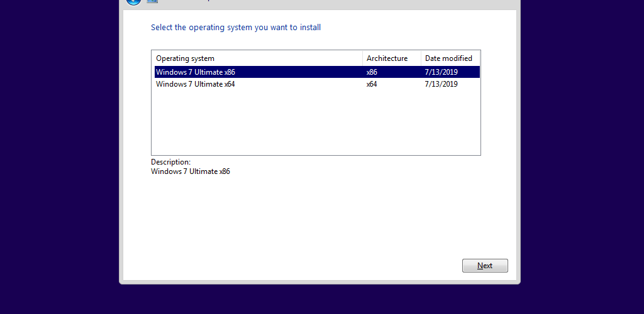Click Next to continue installation
This screenshot has width=644, height=314.
[x=485, y=266]
